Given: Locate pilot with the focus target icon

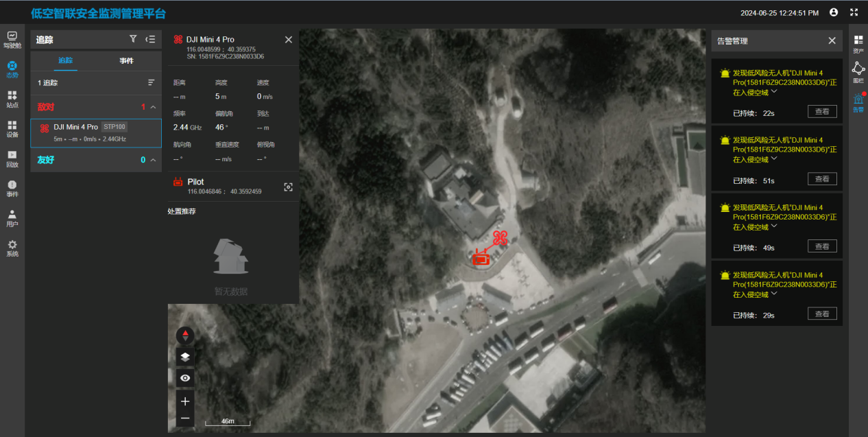Looking at the screenshot, I should pos(288,187).
